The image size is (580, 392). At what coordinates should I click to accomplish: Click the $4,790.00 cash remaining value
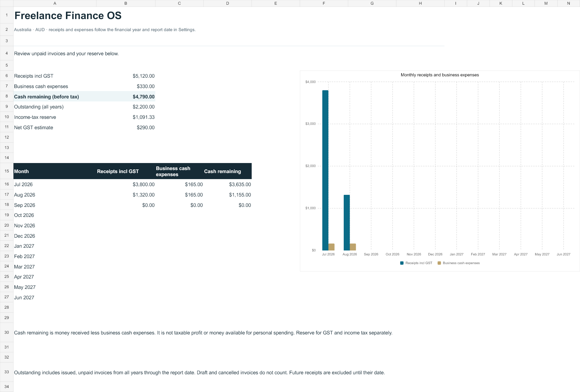[x=144, y=97]
